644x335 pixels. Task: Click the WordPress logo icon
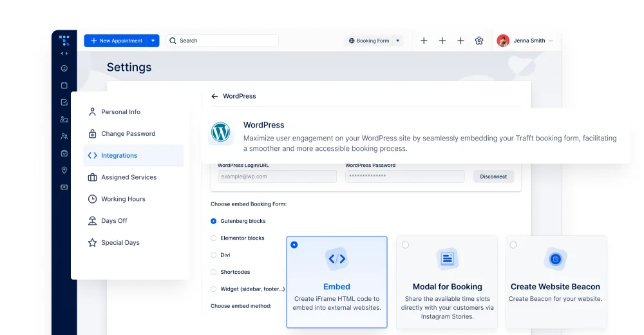click(220, 132)
